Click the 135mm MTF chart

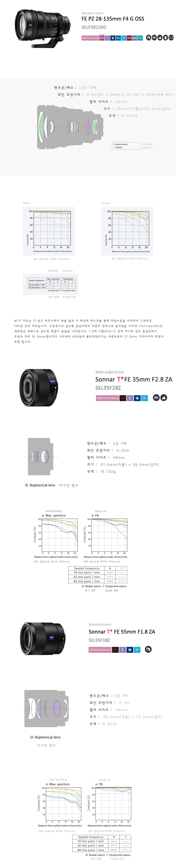(x=127, y=231)
